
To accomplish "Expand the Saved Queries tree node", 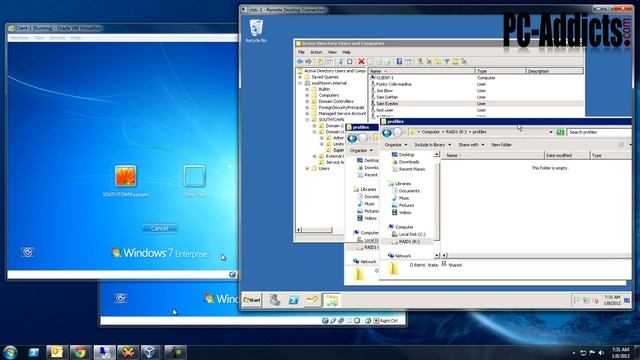I will click(301, 77).
